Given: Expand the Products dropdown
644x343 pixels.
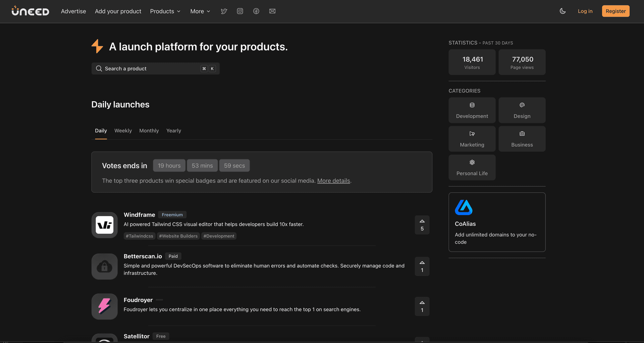Looking at the screenshot, I should (165, 11).
